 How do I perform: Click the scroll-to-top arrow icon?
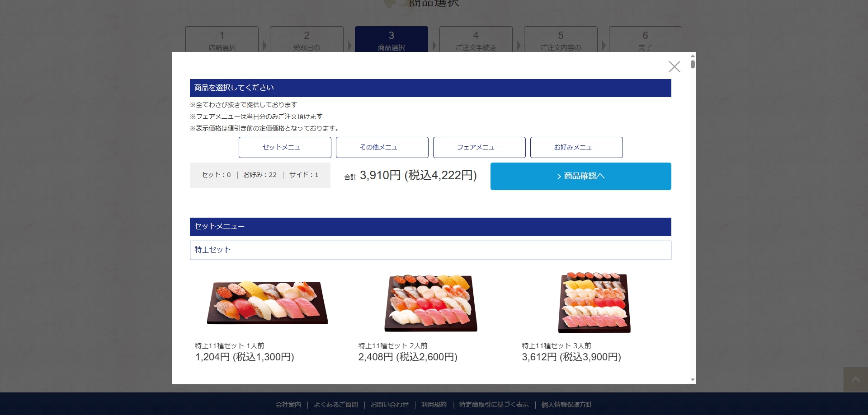(x=855, y=379)
